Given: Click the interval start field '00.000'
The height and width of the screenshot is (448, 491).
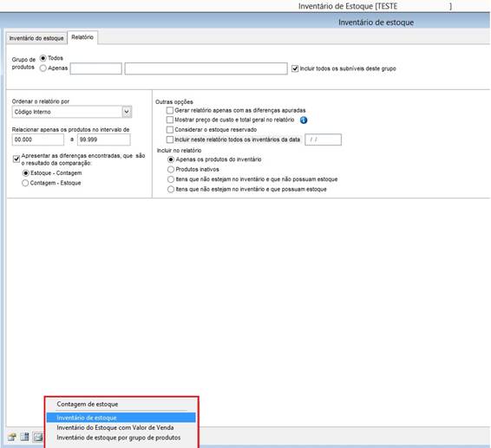Looking at the screenshot, I should tap(38, 140).
